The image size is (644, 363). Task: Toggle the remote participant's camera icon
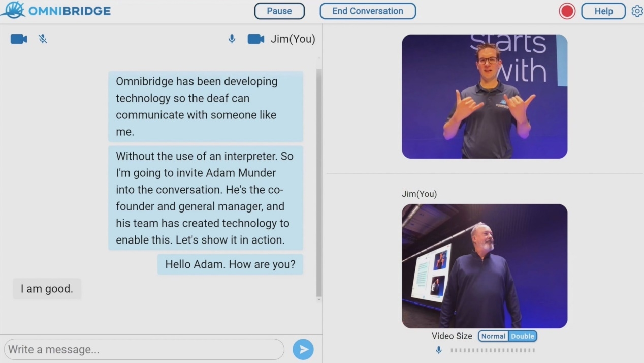click(19, 39)
